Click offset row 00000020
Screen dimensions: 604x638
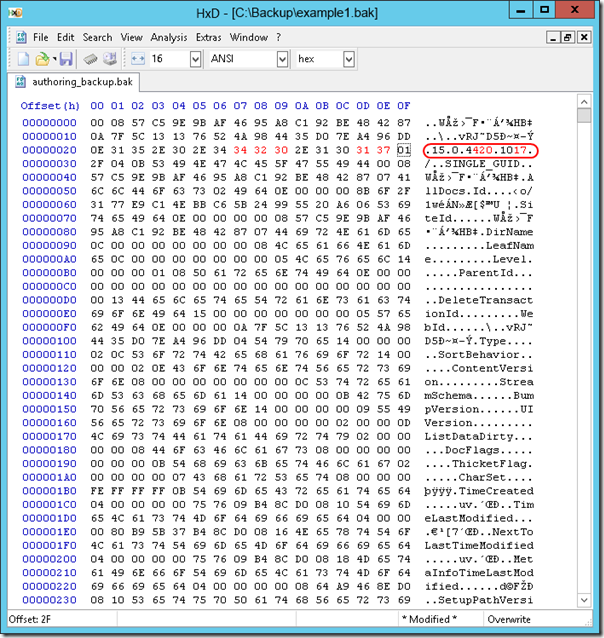(49, 150)
